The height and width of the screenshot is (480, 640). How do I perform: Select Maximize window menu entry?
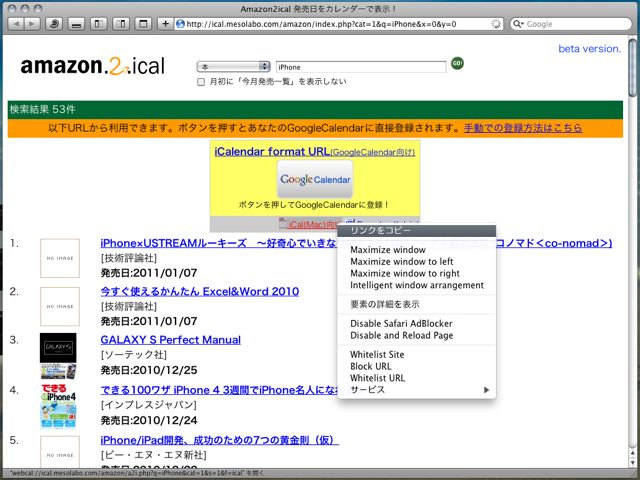(x=417, y=250)
